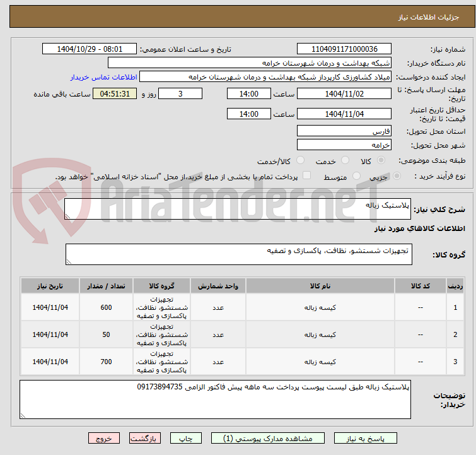Click the بازگشت back button

click(x=145, y=439)
